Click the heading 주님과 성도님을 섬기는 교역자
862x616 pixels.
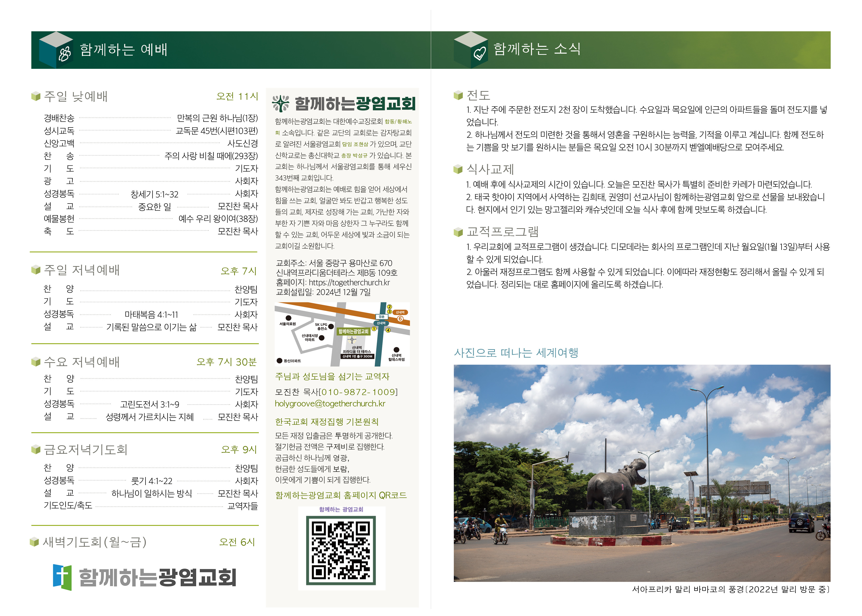coord(332,376)
